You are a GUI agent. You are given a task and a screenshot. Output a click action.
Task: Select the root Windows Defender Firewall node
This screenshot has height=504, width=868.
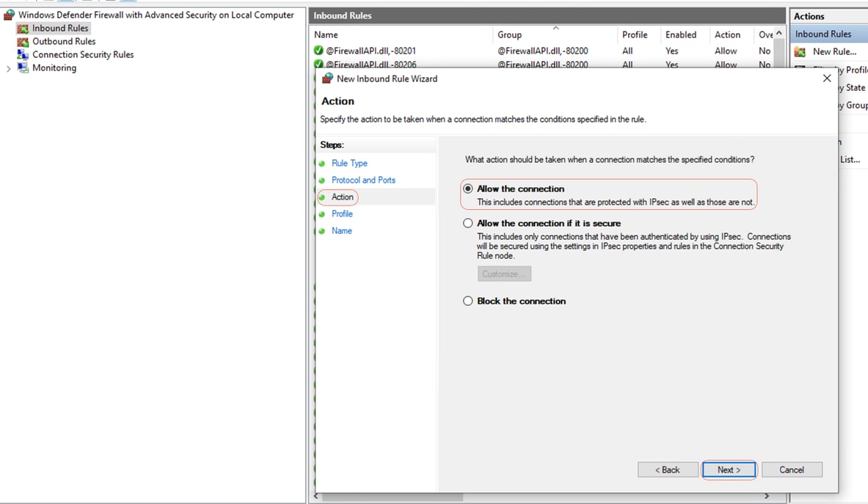tap(156, 15)
